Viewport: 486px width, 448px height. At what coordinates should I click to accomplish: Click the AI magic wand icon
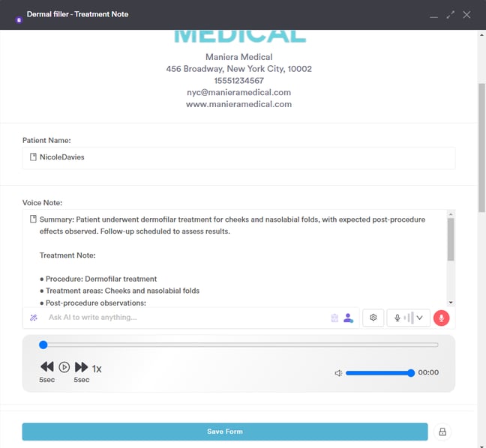[x=34, y=318]
